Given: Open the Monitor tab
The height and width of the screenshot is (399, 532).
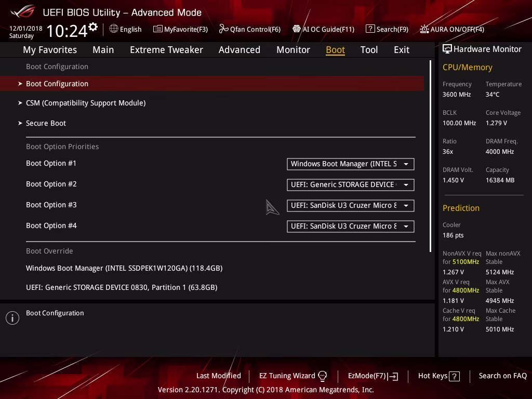Looking at the screenshot, I should [293, 50].
